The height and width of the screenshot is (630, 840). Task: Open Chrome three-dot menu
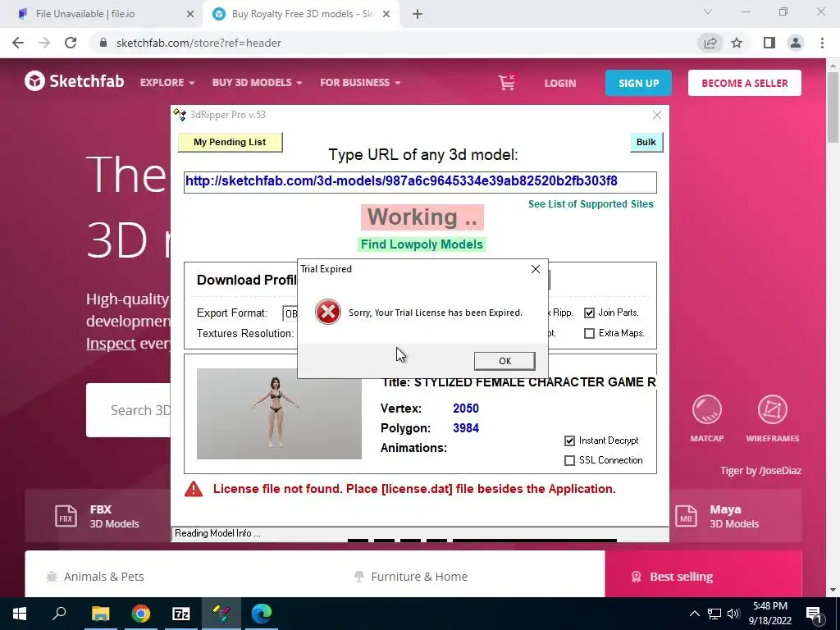tap(822, 43)
